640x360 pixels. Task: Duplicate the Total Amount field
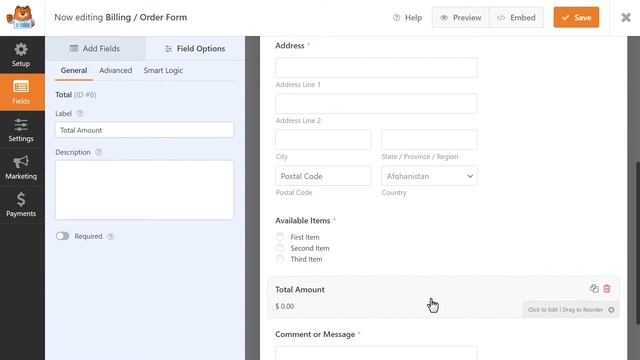(x=594, y=289)
